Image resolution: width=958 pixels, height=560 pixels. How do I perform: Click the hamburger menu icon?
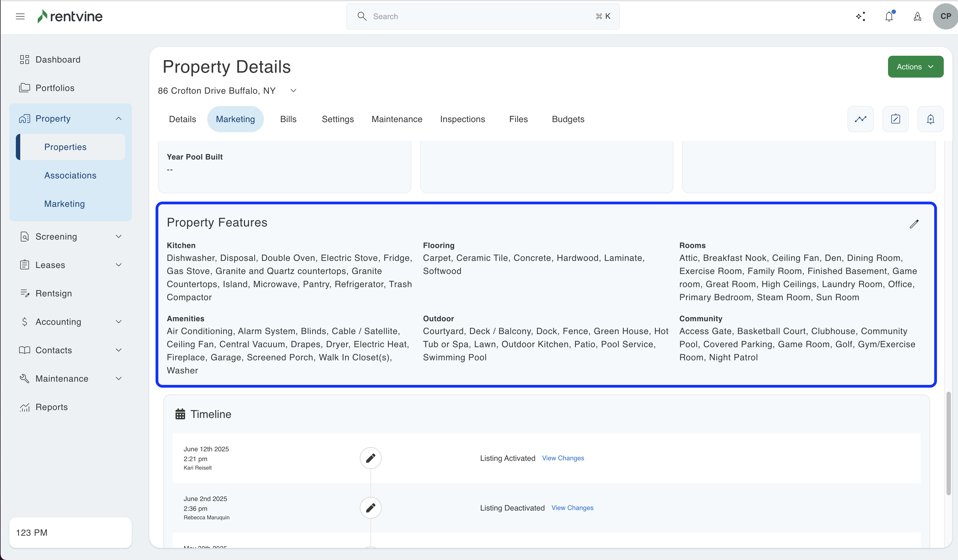click(x=20, y=16)
